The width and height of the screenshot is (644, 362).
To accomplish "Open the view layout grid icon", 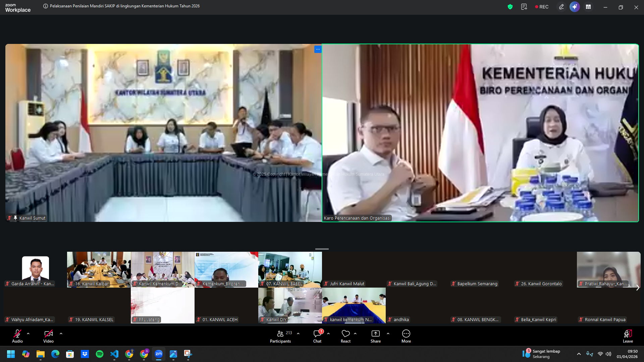I will 588,7.
